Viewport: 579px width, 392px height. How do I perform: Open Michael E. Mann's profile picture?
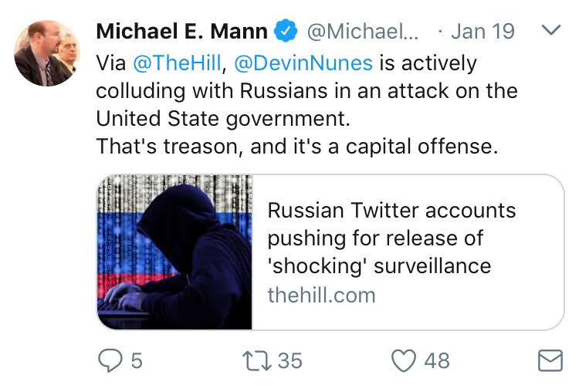(47, 53)
